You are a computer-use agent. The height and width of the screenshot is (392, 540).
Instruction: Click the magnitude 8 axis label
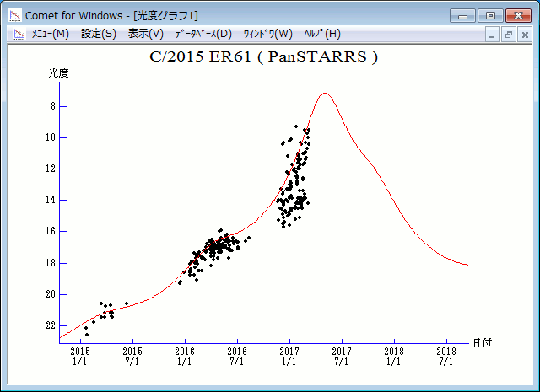coord(53,106)
